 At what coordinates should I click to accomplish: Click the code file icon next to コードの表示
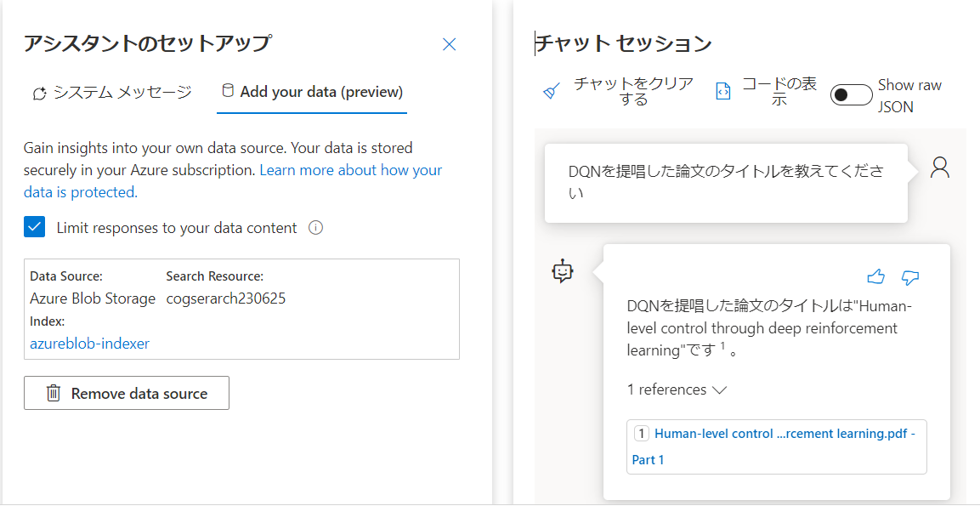723,92
